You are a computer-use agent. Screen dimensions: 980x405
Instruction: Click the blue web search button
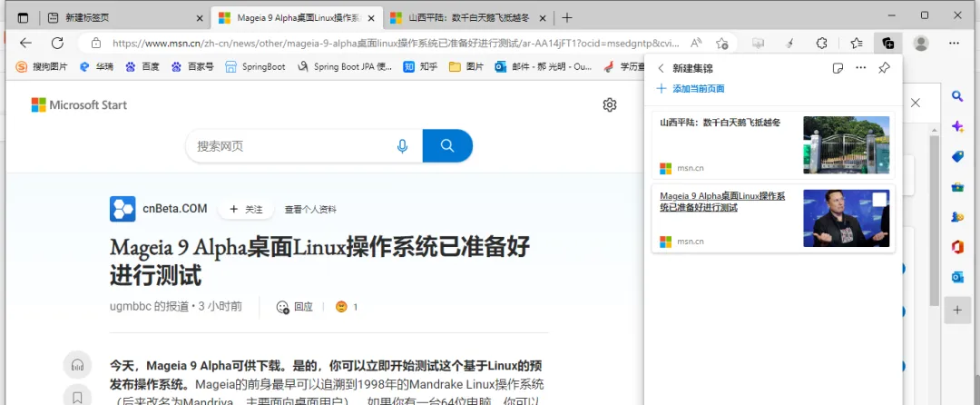point(447,145)
